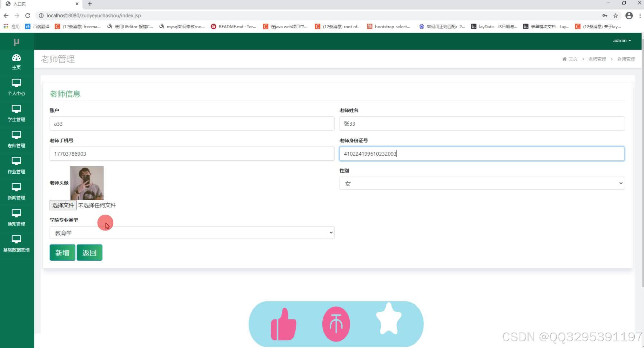Open the 百度翻译 bookmark

(x=37, y=26)
